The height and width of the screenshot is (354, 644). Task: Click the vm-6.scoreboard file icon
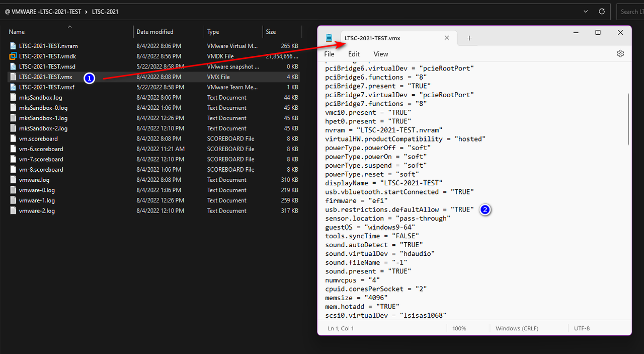coord(13,149)
